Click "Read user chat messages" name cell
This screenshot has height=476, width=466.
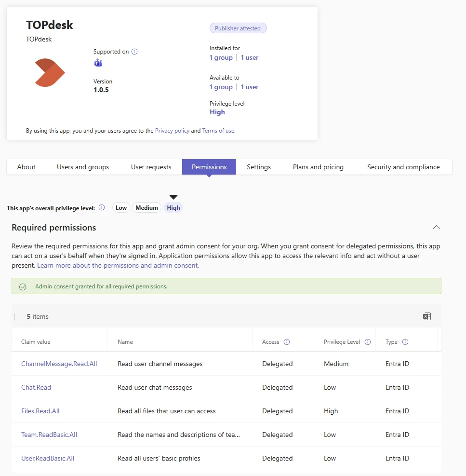[155, 387]
